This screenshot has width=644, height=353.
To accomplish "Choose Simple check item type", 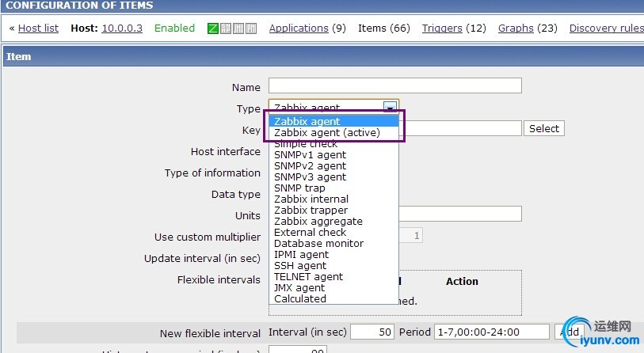I will pos(333,144).
